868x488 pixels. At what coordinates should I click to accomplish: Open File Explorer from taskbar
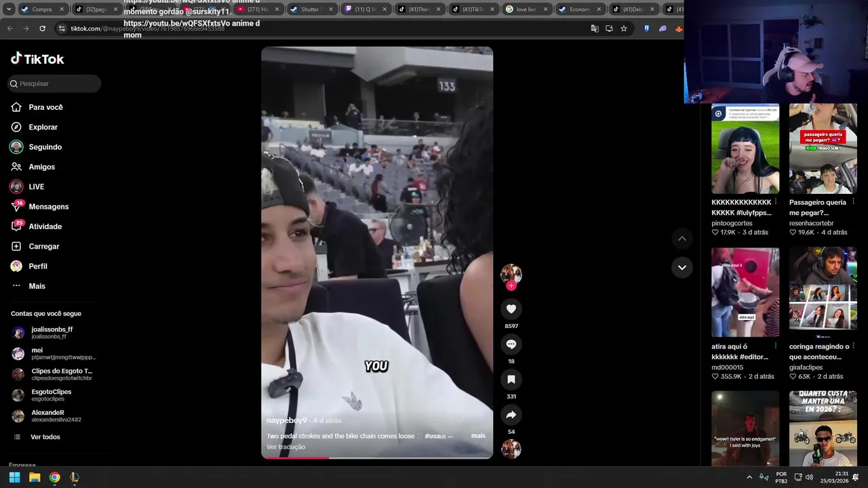(35, 477)
